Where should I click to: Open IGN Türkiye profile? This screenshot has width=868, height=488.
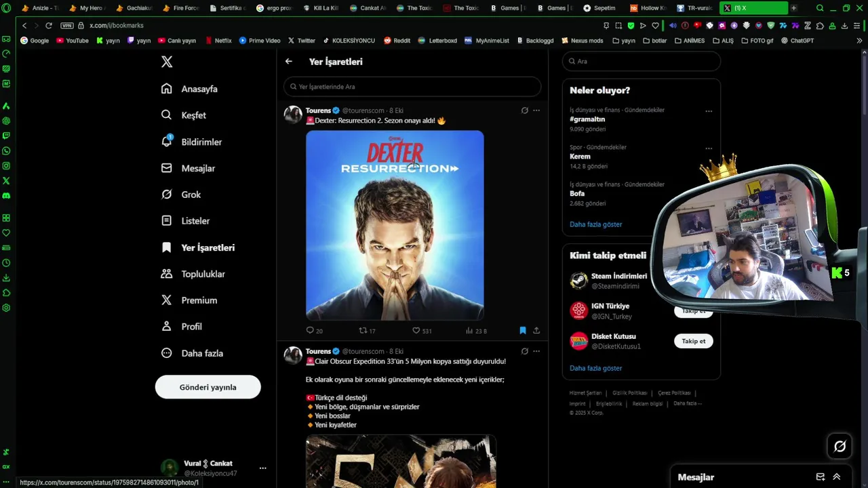pyautogui.click(x=610, y=306)
